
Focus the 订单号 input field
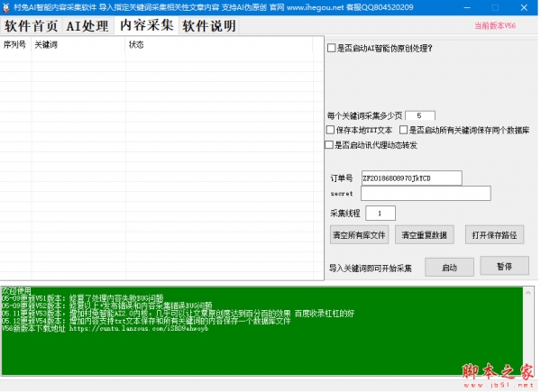(x=412, y=178)
